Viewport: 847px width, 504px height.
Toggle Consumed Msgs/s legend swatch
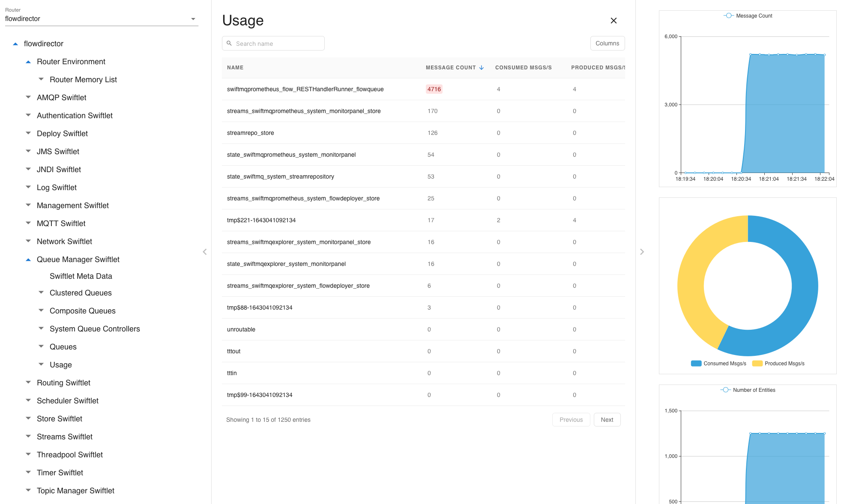[x=696, y=364]
